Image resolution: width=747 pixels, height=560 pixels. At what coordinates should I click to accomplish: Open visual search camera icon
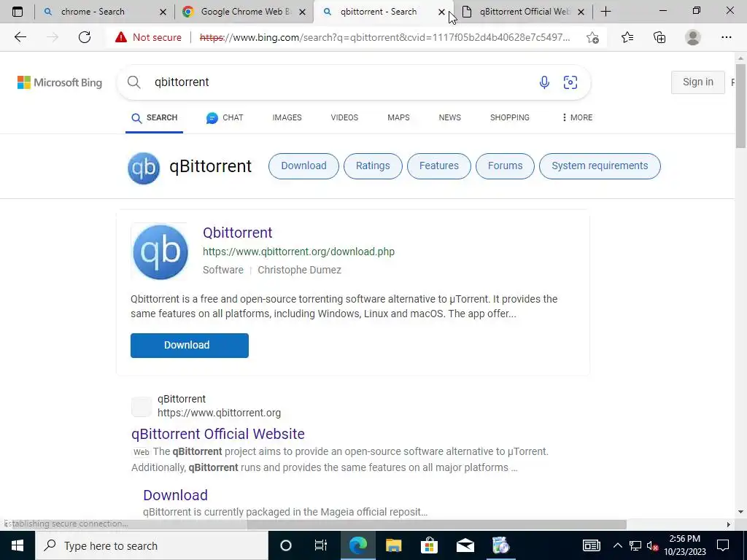tap(570, 82)
